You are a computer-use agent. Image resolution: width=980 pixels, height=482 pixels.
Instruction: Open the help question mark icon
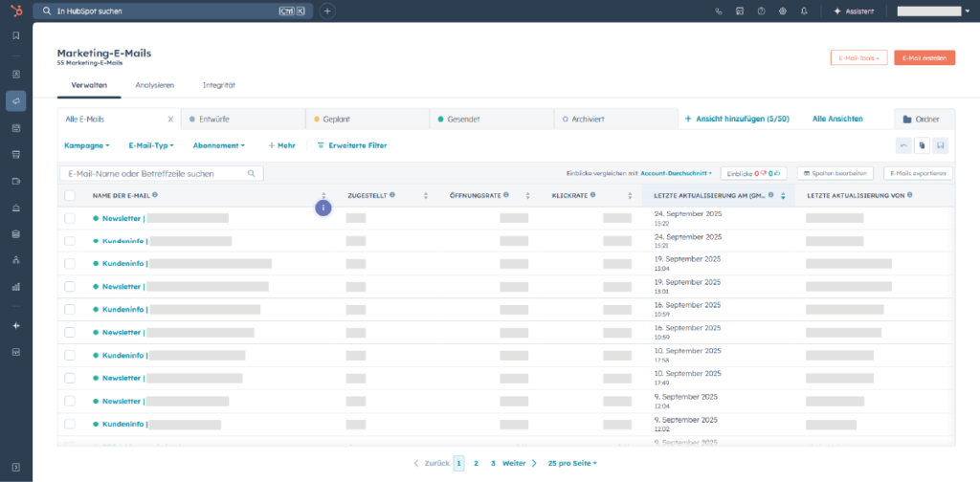coord(762,11)
